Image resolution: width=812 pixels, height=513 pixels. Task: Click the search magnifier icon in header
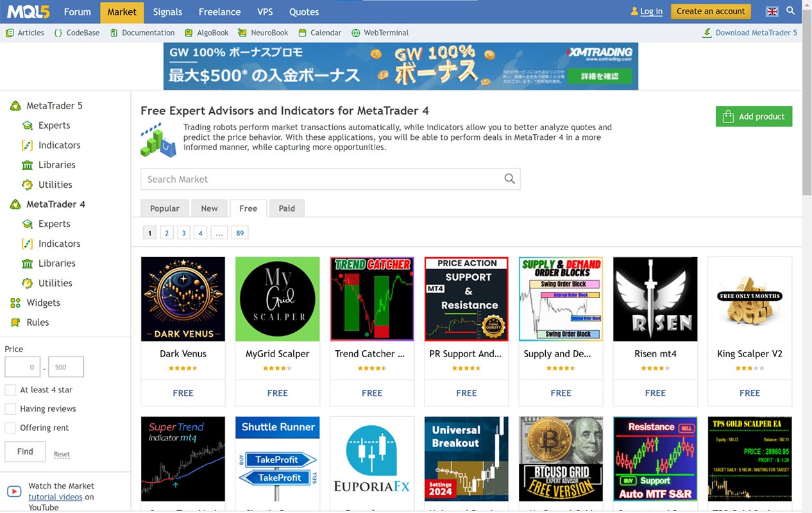(791, 11)
